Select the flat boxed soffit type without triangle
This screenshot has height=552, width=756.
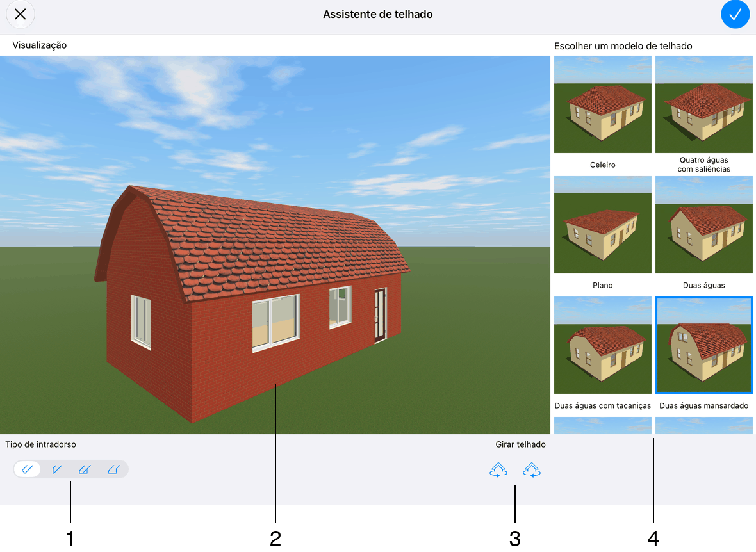(114, 469)
